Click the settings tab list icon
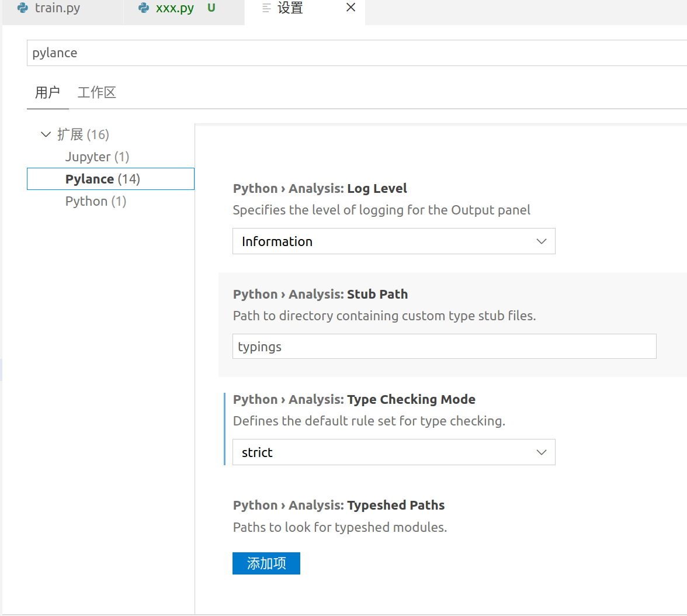Viewport: 687px width, 616px height. click(x=267, y=9)
